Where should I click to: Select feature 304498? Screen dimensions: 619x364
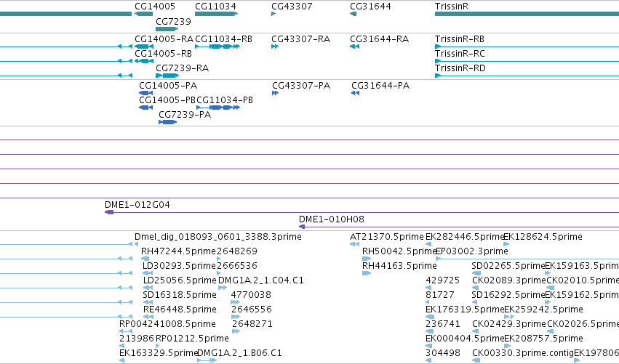click(443, 353)
